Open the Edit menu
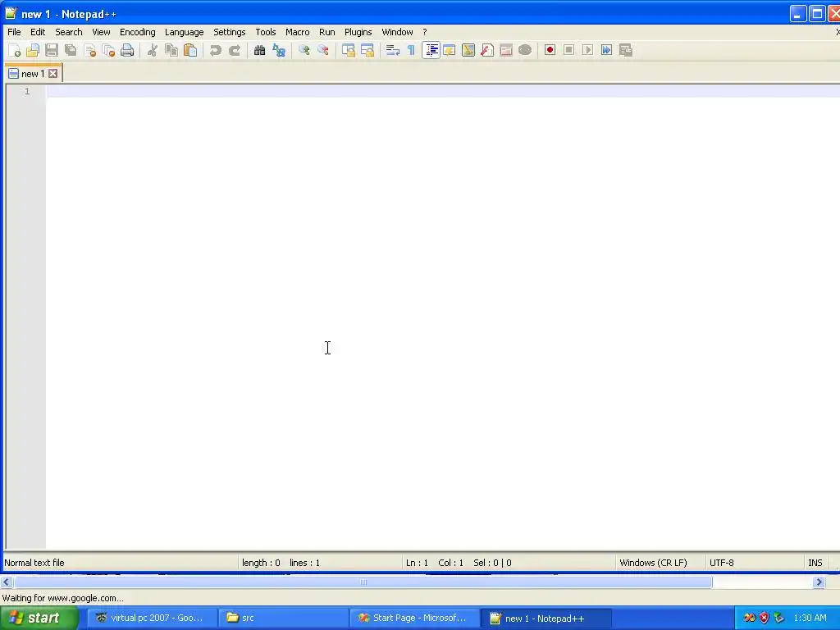The image size is (840, 630). pyautogui.click(x=38, y=32)
